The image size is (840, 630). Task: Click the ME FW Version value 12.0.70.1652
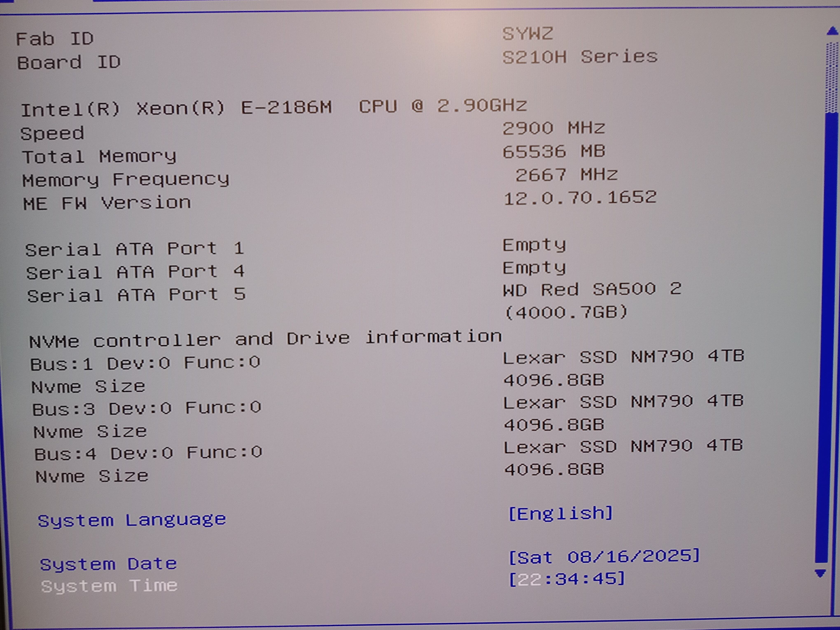580,198
